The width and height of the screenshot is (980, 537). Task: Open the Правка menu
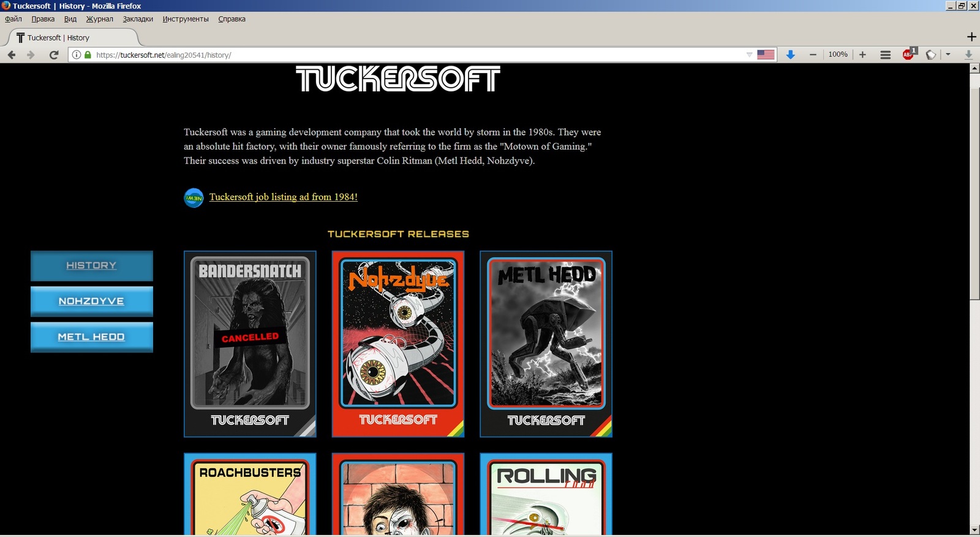pyautogui.click(x=43, y=19)
